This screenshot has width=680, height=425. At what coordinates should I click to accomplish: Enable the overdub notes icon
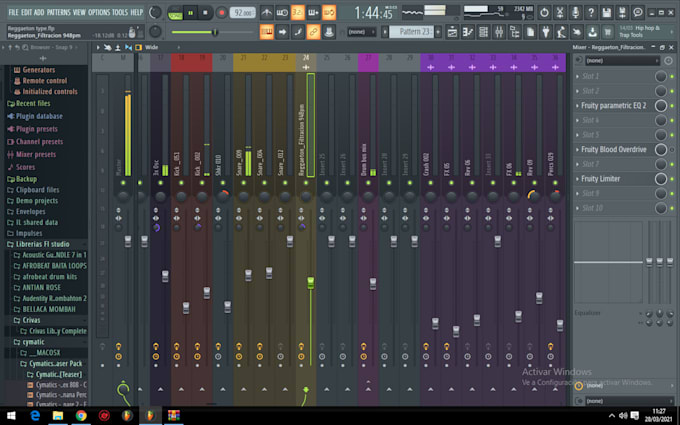(x=314, y=13)
